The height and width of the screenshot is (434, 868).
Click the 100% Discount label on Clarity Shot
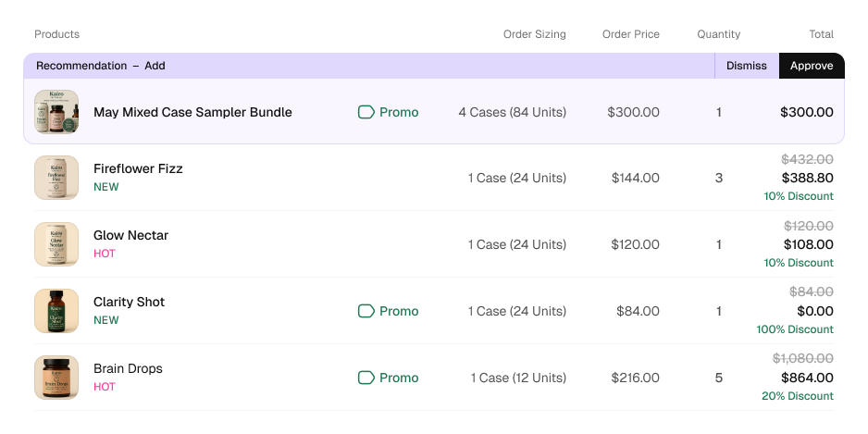[795, 329]
